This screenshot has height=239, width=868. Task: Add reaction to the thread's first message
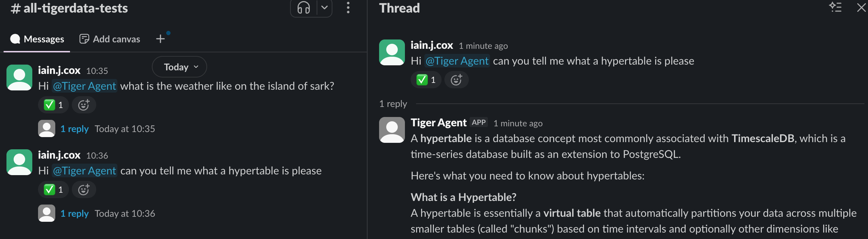tap(456, 80)
